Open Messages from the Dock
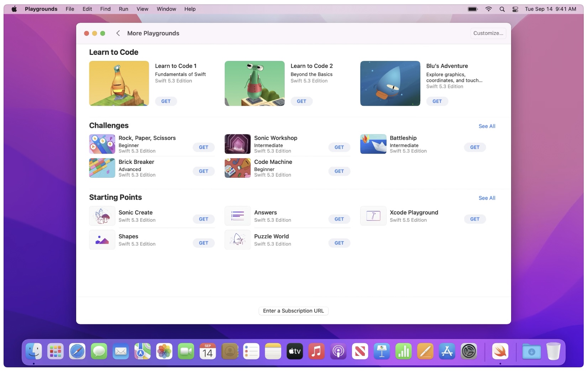588x372 pixels. coord(99,352)
